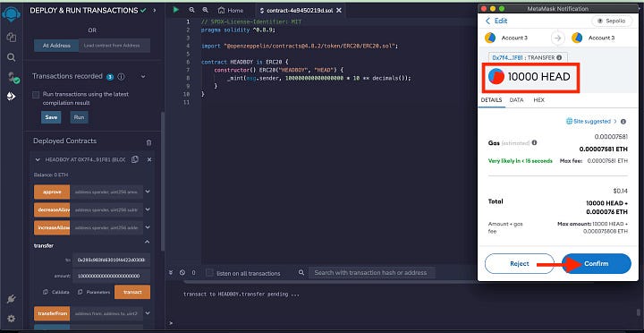The height and width of the screenshot is (333, 644).
Task: Click the clear terminal circle icon
Action: click(182, 272)
